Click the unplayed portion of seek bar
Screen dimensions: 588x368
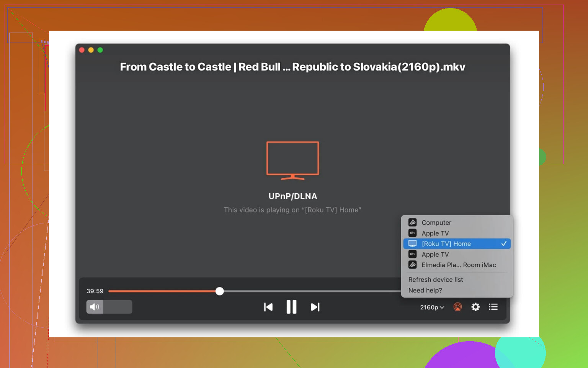click(312, 291)
